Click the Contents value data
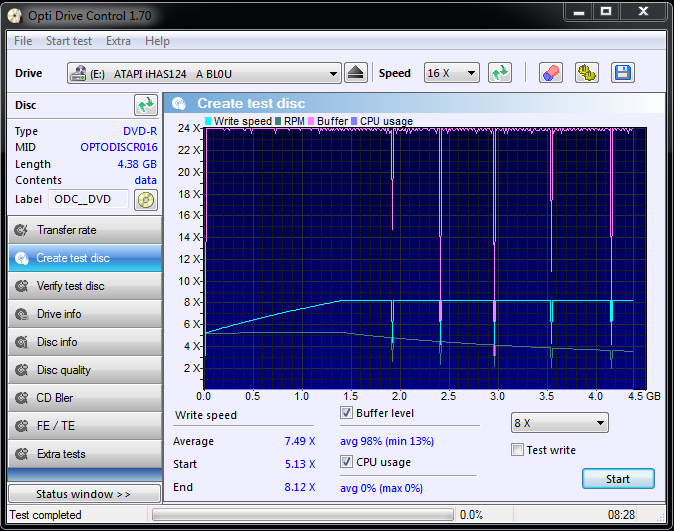The image size is (674, 531). pyautogui.click(x=146, y=180)
